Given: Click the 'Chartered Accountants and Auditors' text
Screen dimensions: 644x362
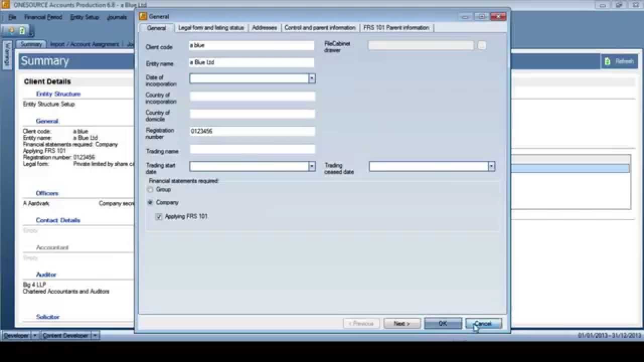Looking at the screenshot, I should tap(66, 291).
